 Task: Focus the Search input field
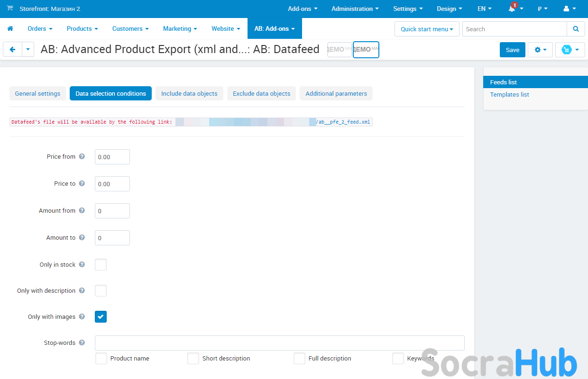click(x=514, y=29)
